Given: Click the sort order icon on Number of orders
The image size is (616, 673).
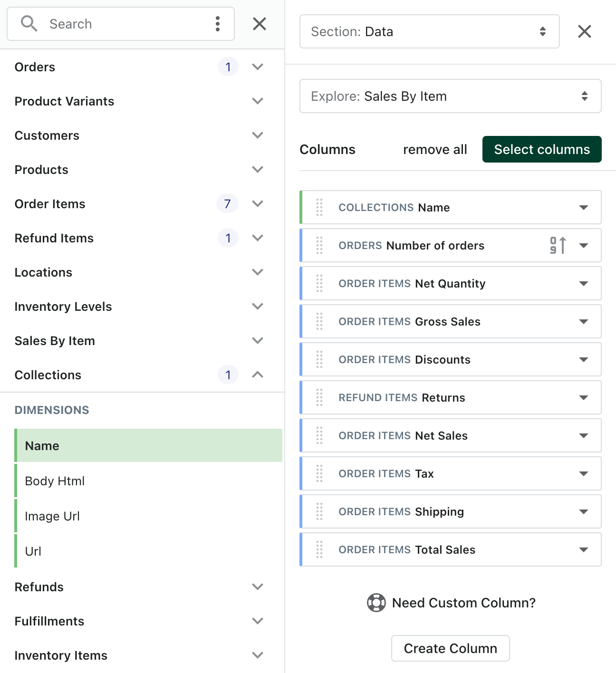Looking at the screenshot, I should (558, 245).
